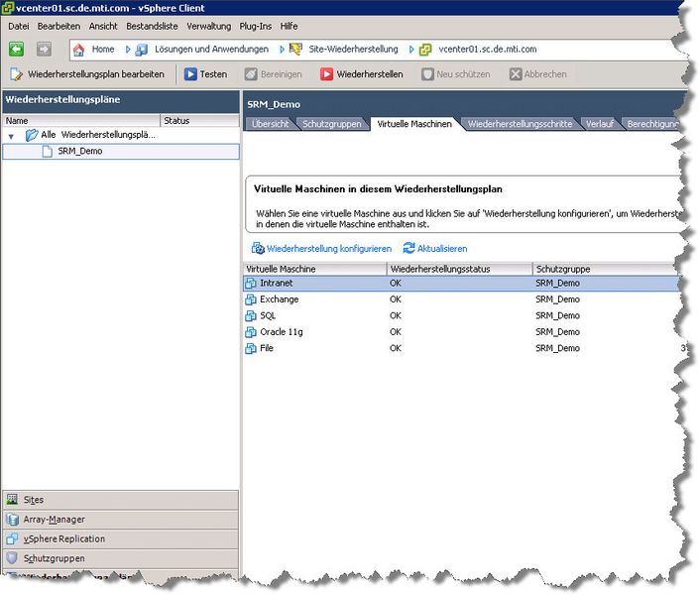The width and height of the screenshot is (700, 595).
Task: Click OK status in the Exchange row
Action: (x=396, y=299)
